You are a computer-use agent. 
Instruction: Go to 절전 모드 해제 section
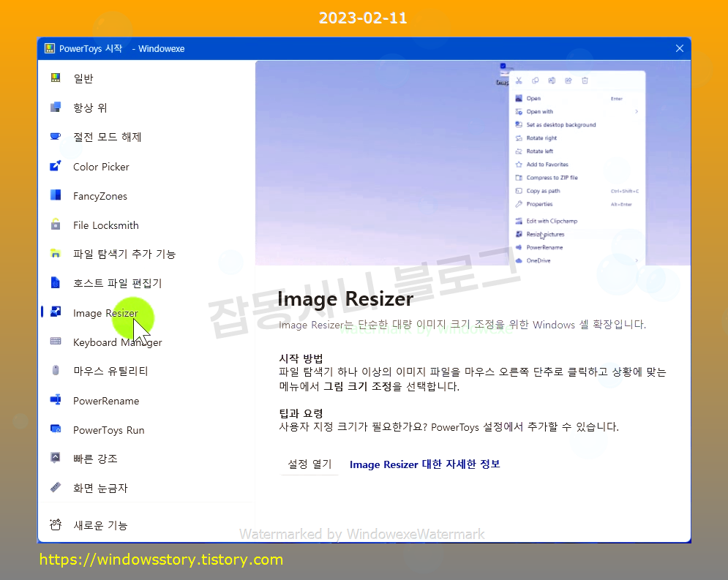tap(108, 137)
